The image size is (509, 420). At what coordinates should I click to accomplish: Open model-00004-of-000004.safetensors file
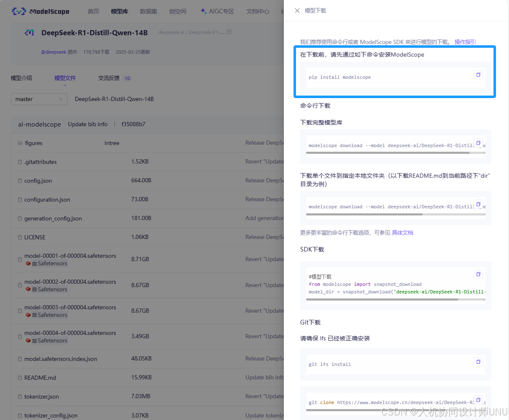point(70,333)
